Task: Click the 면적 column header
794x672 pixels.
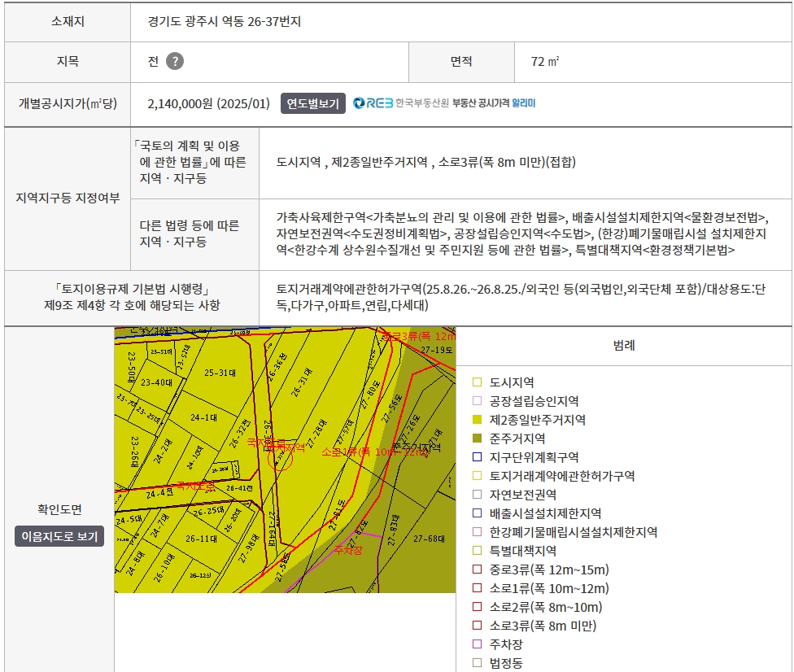Action: (x=461, y=61)
